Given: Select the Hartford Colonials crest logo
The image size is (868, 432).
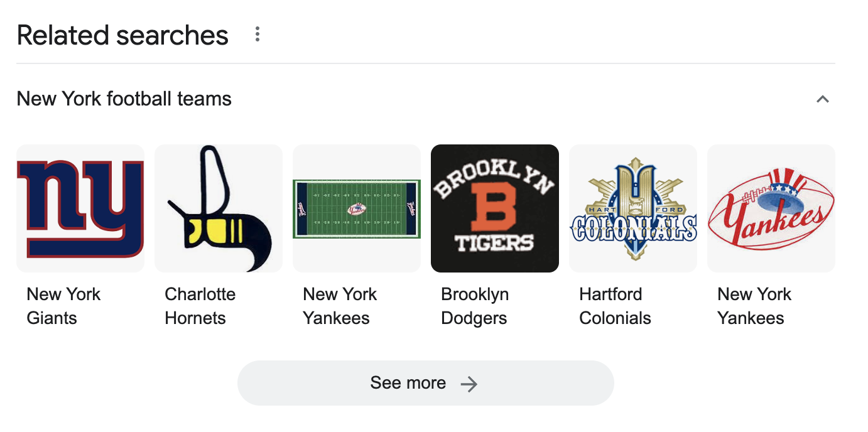Looking at the screenshot, I should pos(633,208).
